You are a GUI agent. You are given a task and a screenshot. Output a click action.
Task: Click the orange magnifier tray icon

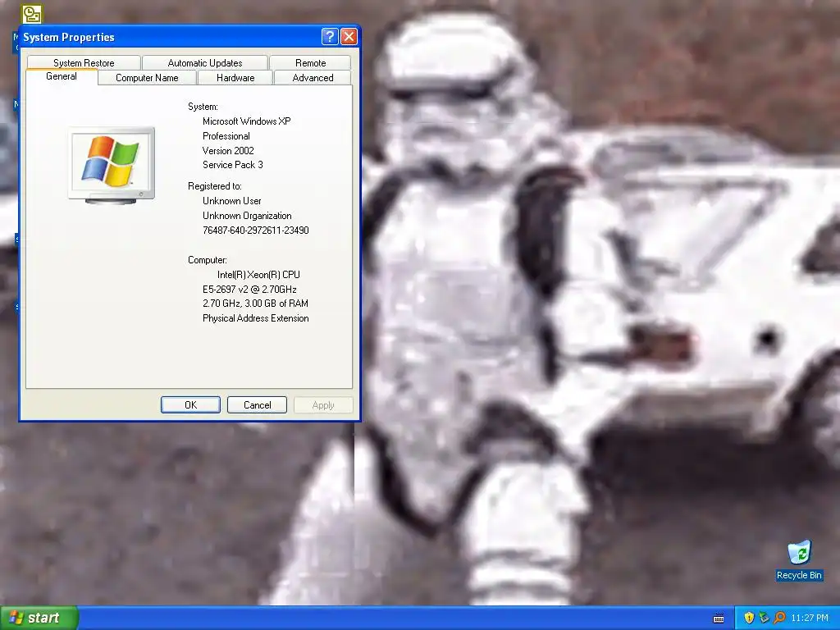(779, 618)
